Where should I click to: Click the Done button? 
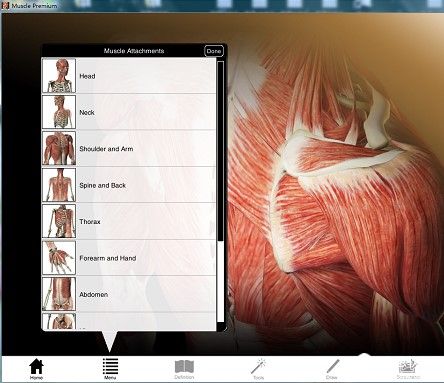(214, 51)
